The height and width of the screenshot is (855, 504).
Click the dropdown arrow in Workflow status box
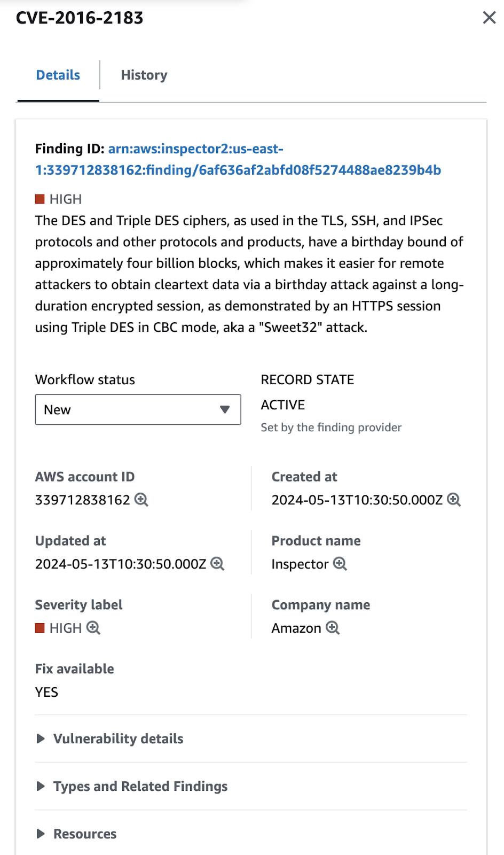tap(225, 410)
